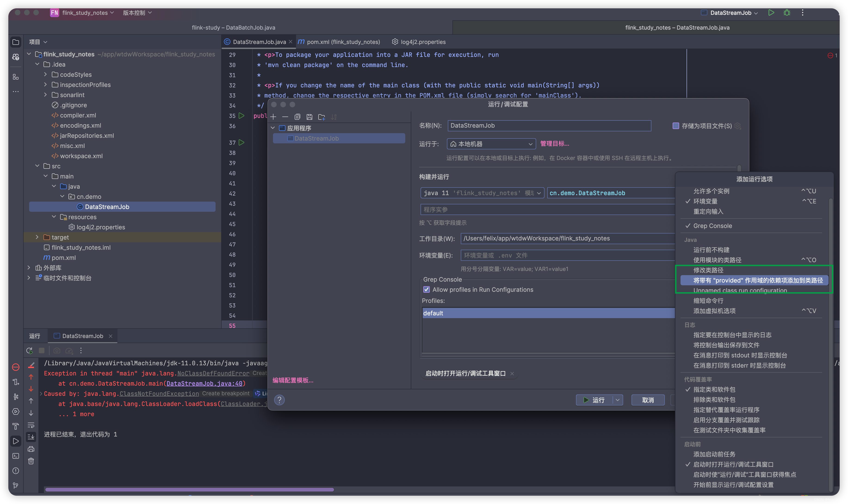Click the copy configuration icon
848x504 pixels.
[297, 117]
